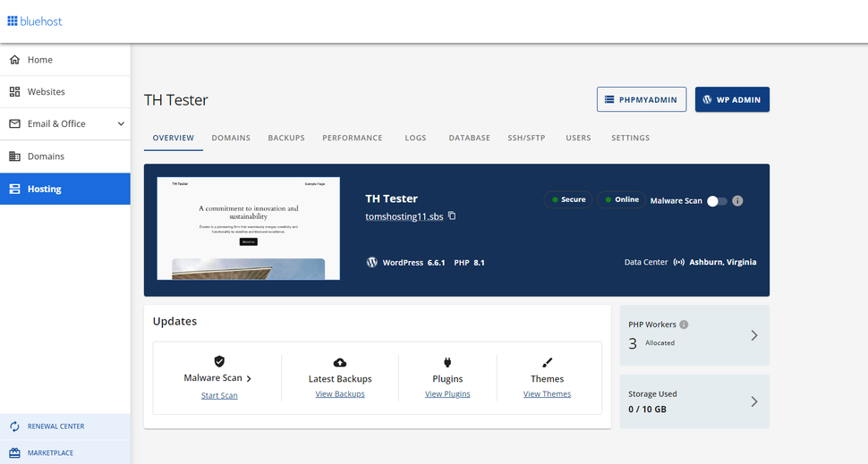The width and height of the screenshot is (868, 464).
Task: Click the Home house icon in sidebar
Action: (x=15, y=59)
